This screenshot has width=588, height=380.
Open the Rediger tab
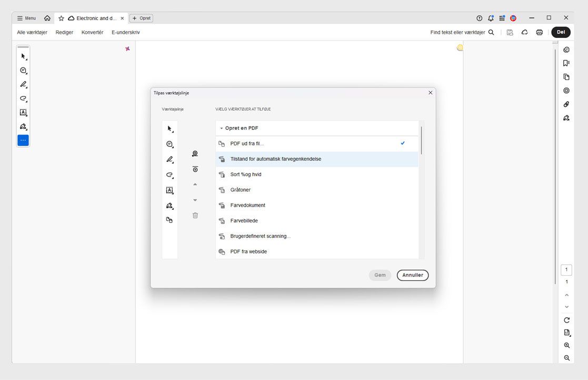pyautogui.click(x=65, y=32)
